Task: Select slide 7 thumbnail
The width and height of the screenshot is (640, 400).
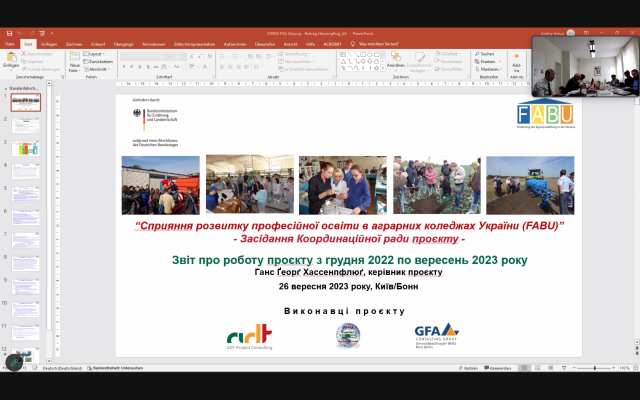Action: tap(26, 240)
